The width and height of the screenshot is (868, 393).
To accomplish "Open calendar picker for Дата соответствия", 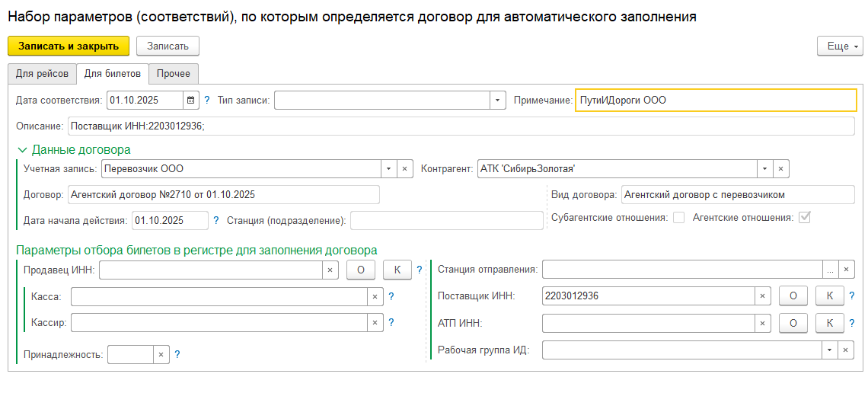I will click(x=191, y=100).
